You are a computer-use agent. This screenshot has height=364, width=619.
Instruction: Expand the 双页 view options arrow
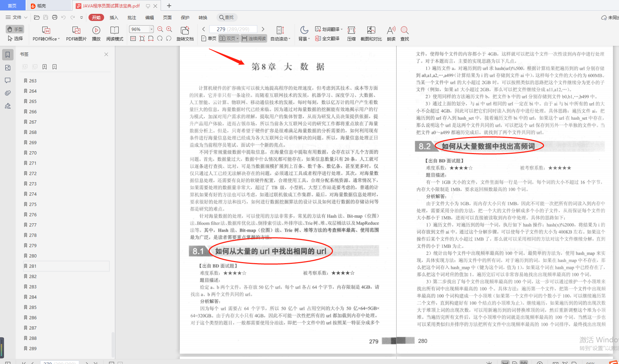click(237, 39)
